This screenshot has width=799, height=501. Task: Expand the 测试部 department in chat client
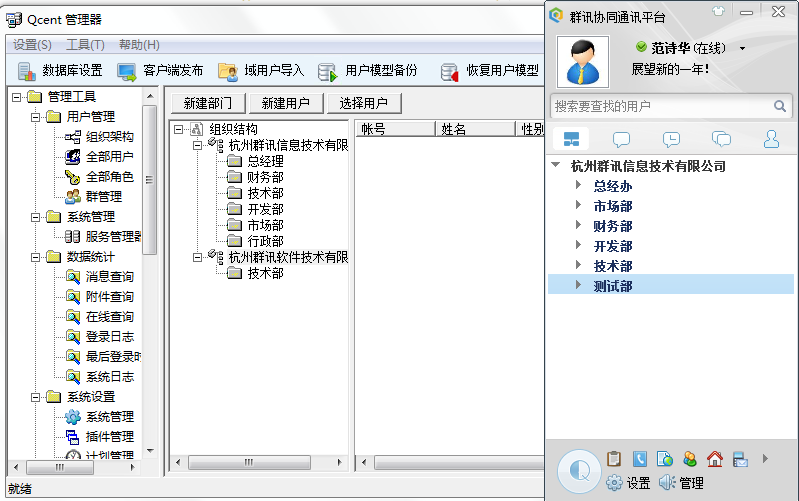click(x=578, y=285)
